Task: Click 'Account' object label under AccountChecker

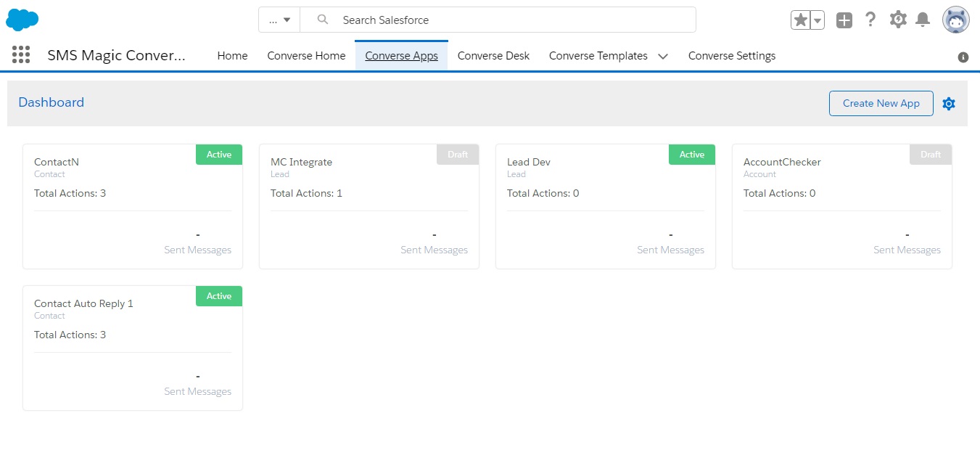Action: (759, 174)
